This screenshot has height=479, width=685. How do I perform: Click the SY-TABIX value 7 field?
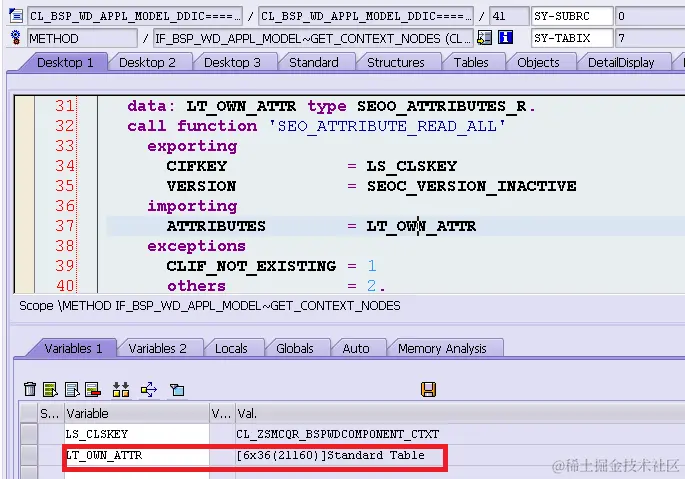point(650,38)
